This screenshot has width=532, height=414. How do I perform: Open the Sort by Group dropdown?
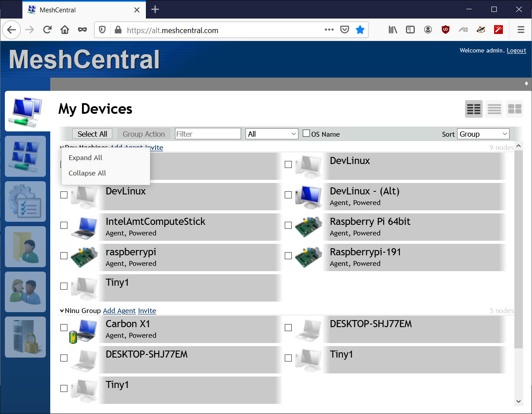point(484,134)
